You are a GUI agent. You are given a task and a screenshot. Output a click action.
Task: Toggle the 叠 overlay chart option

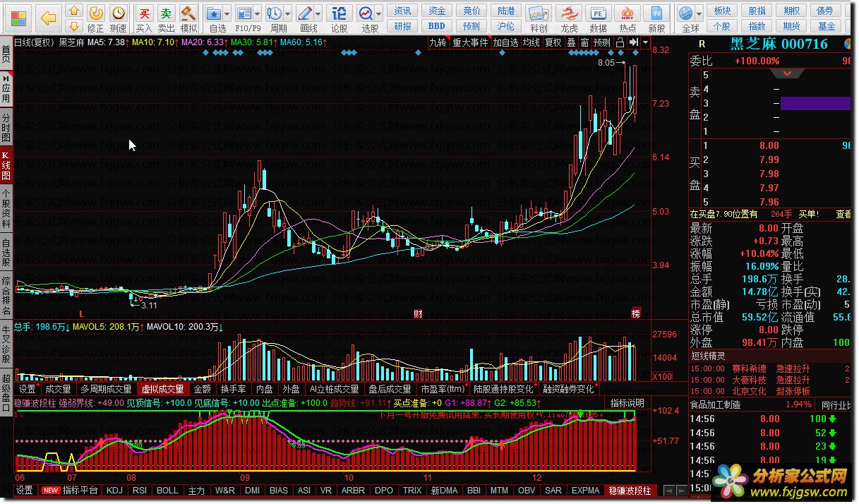point(571,42)
